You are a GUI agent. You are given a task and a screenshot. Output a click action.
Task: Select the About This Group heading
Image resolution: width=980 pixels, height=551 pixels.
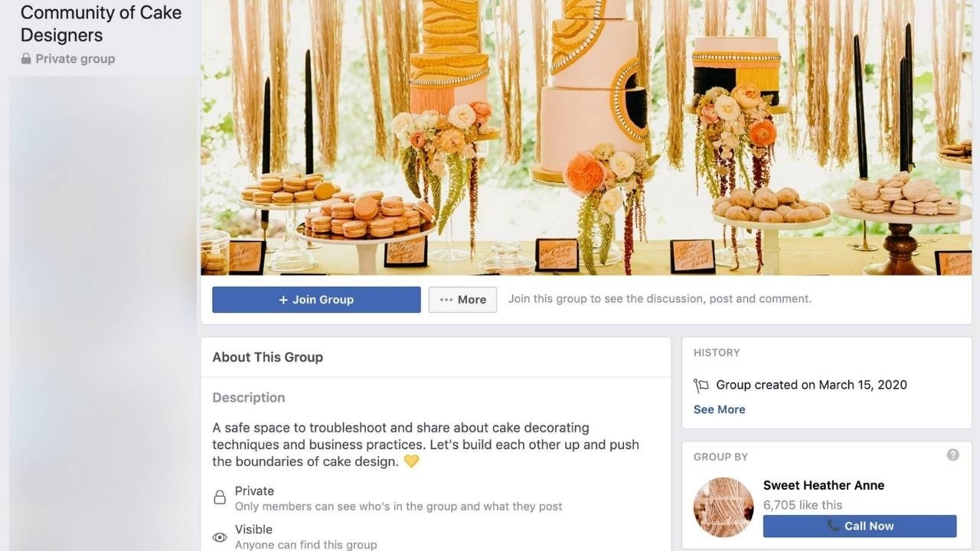[x=267, y=357]
